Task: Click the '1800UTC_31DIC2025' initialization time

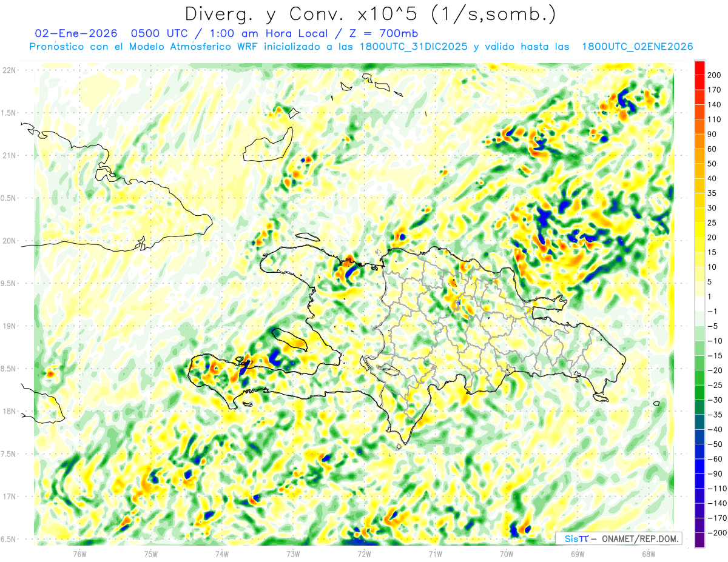Action: click(x=414, y=47)
